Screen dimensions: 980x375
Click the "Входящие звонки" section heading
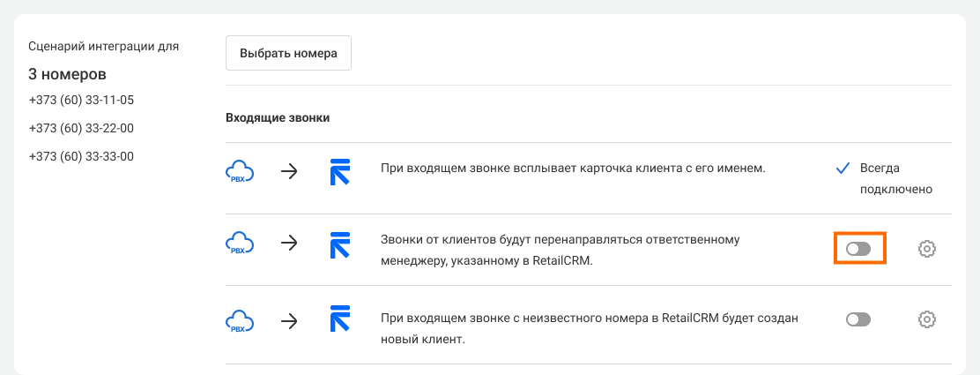278,117
